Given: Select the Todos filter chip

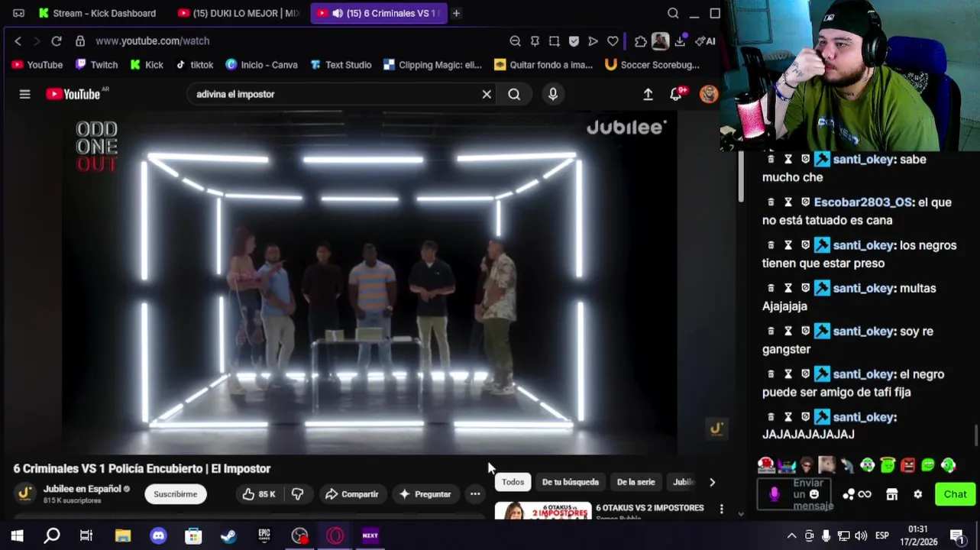Looking at the screenshot, I should point(513,482).
